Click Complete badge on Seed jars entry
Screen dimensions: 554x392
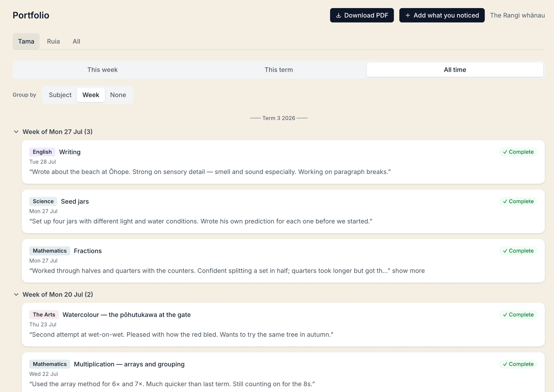[518, 201]
